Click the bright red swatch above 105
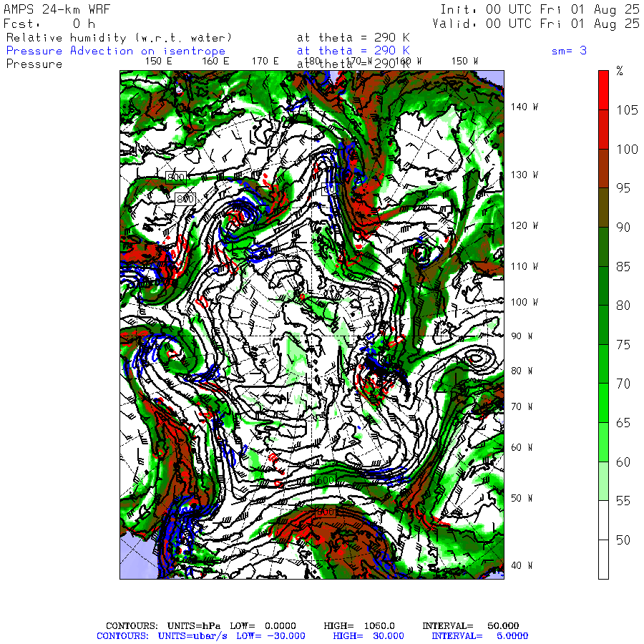This screenshot has height=644, width=644. (603, 90)
